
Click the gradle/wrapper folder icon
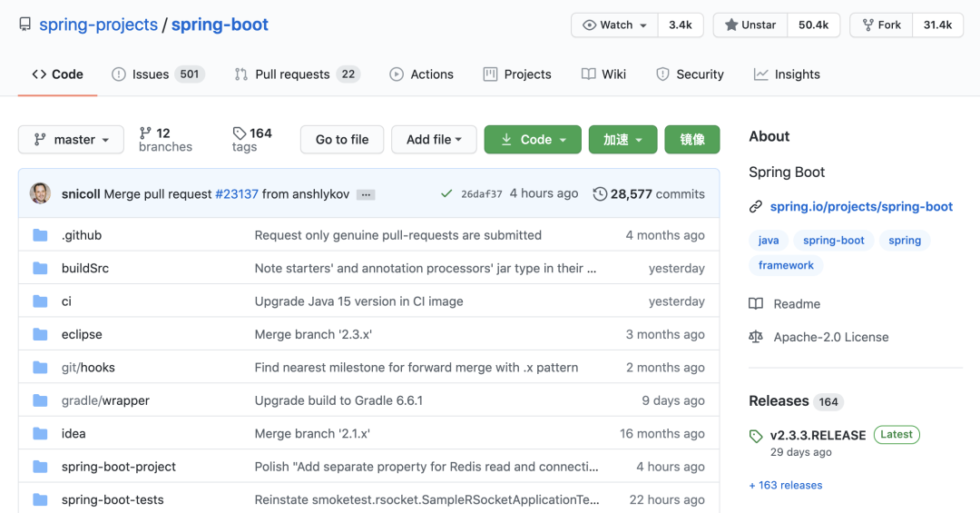tap(40, 400)
